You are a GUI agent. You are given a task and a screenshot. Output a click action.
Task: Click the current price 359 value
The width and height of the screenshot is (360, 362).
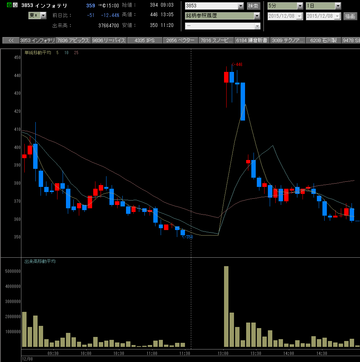click(90, 6)
